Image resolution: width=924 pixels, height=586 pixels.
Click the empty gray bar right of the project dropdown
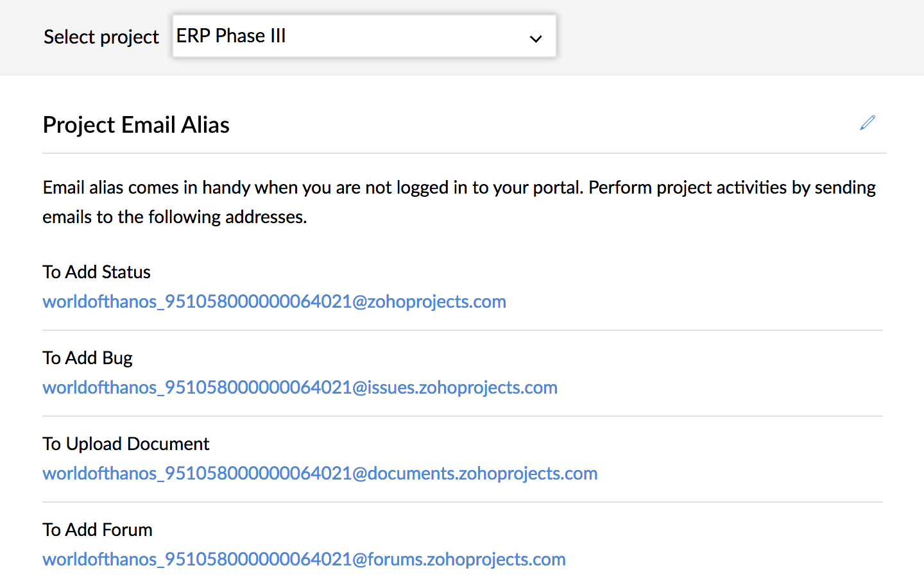[x=738, y=37]
